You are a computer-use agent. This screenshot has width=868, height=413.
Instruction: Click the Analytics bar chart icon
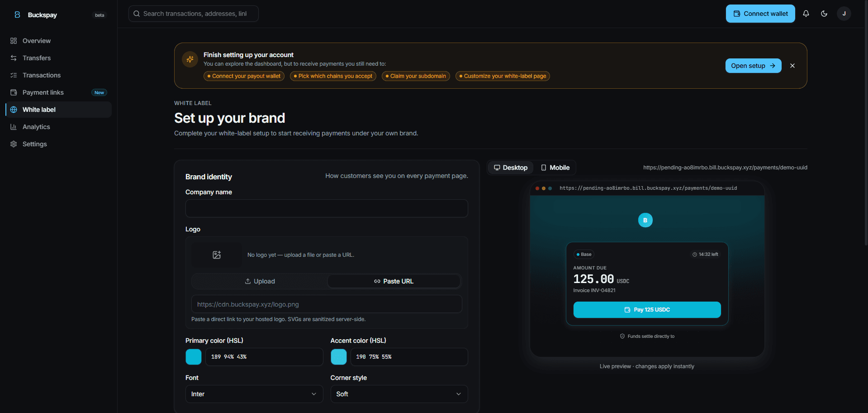tap(14, 127)
